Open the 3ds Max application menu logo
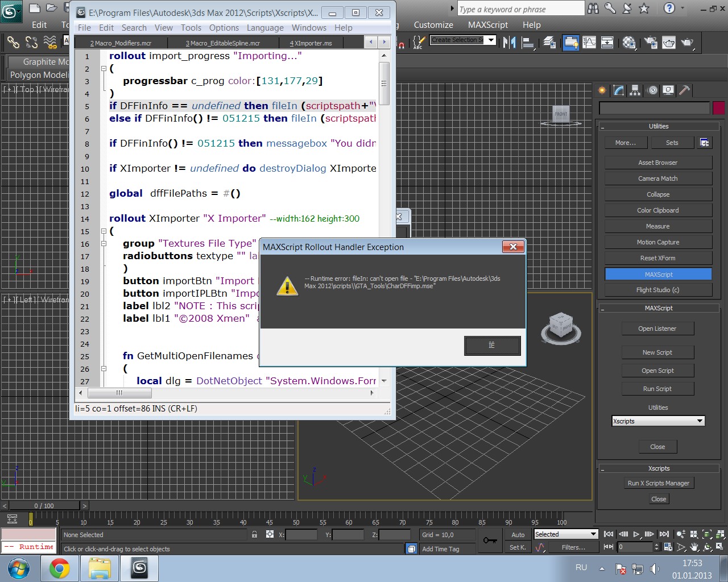 pos(11,10)
